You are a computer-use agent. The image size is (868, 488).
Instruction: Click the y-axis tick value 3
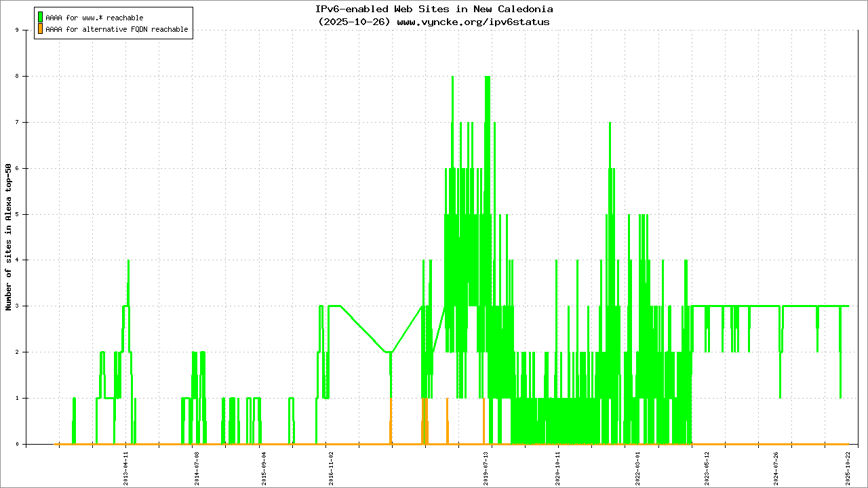pyautogui.click(x=26, y=306)
